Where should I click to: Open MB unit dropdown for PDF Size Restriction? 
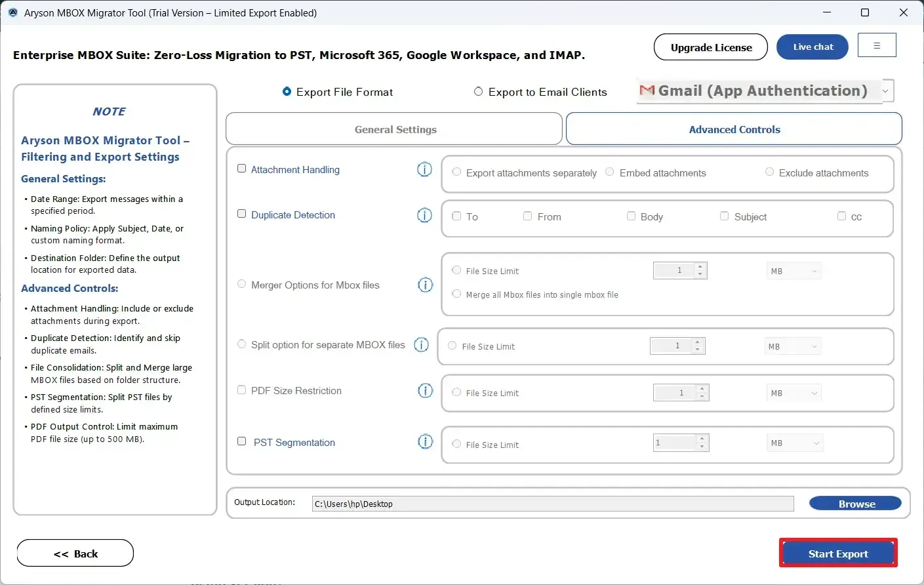[x=793, y=393]
